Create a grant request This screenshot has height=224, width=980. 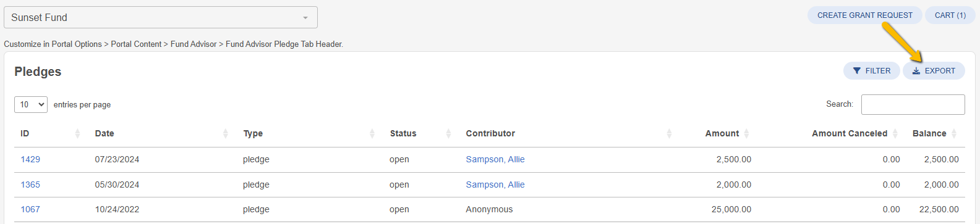coord(864,15)
